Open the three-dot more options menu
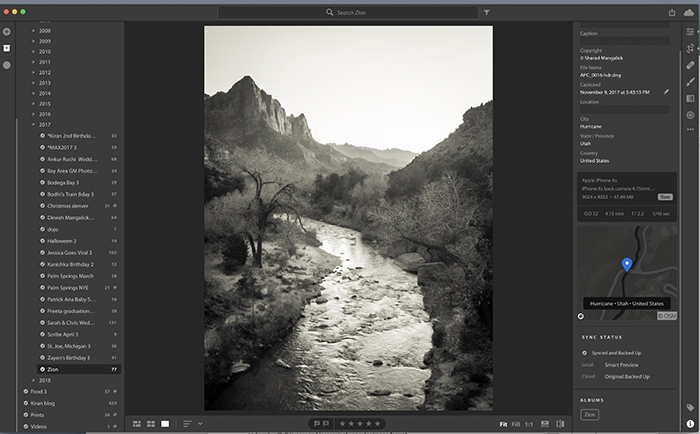This screenshot has height=434, width=700. pos(690,129)
